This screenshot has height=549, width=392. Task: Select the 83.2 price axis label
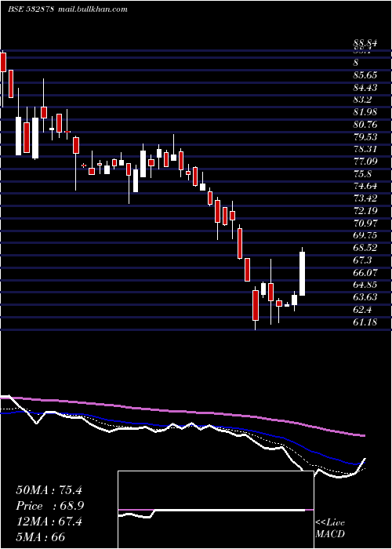[x=362, y=100]
